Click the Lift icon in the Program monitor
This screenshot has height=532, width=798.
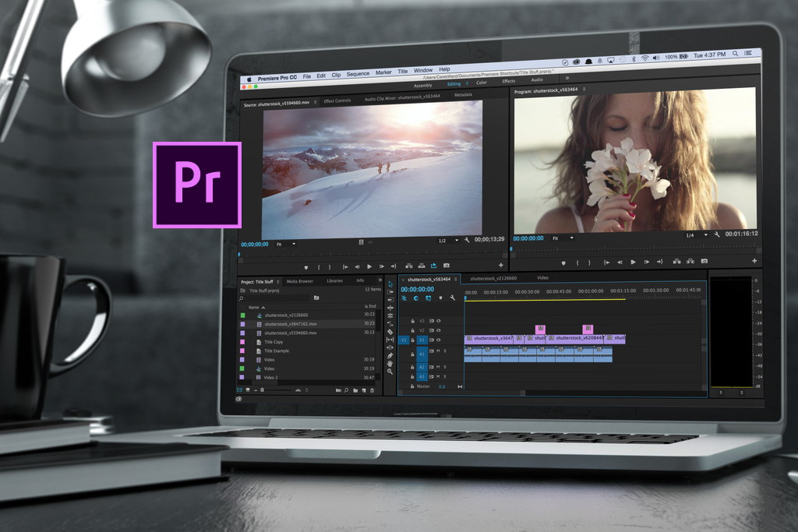point(677,261)
